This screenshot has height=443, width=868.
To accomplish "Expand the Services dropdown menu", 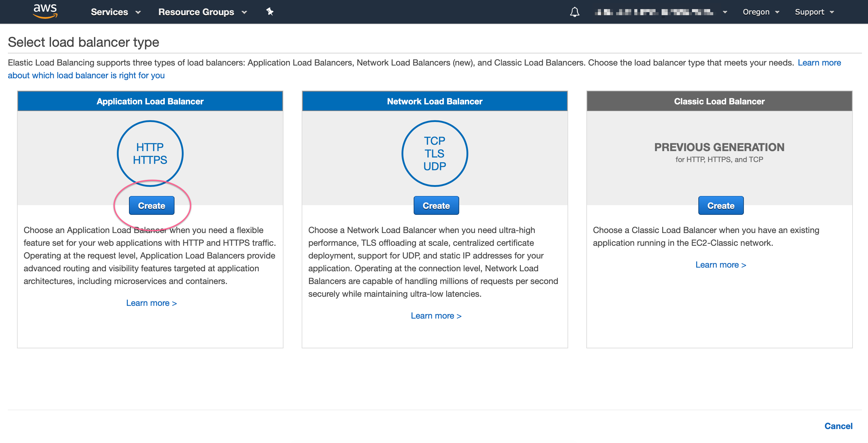I will coord(116,12).
